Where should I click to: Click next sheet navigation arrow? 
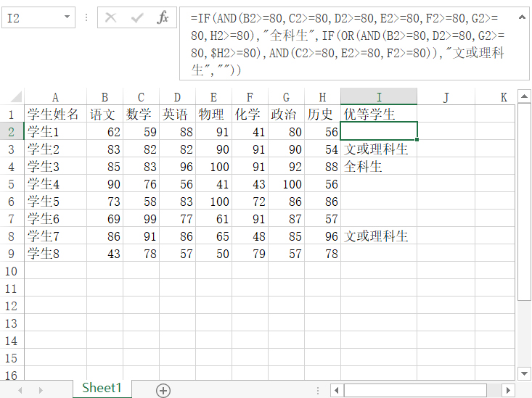(41, 390)
